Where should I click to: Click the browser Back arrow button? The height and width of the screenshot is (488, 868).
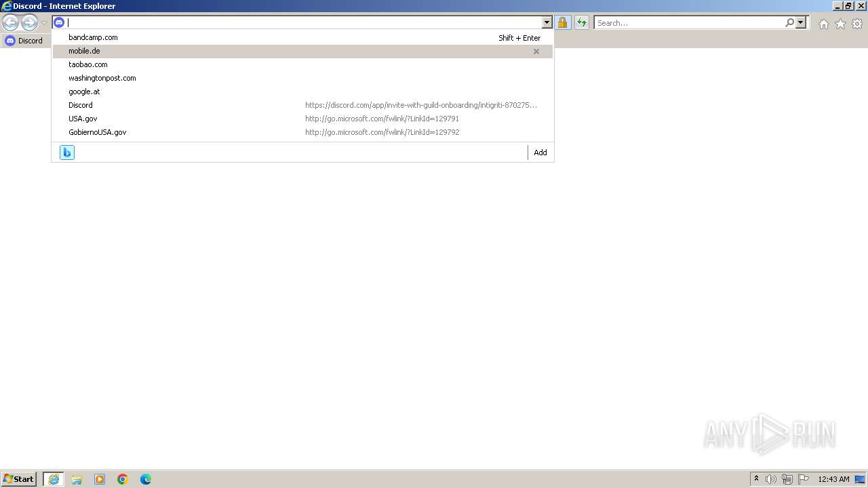click(10, 23)
